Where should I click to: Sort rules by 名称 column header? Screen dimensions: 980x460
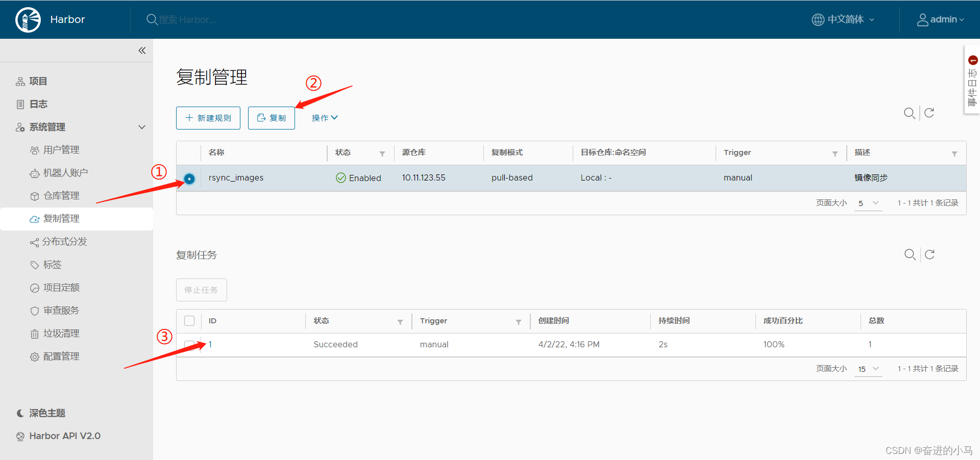tap(216, 152)
